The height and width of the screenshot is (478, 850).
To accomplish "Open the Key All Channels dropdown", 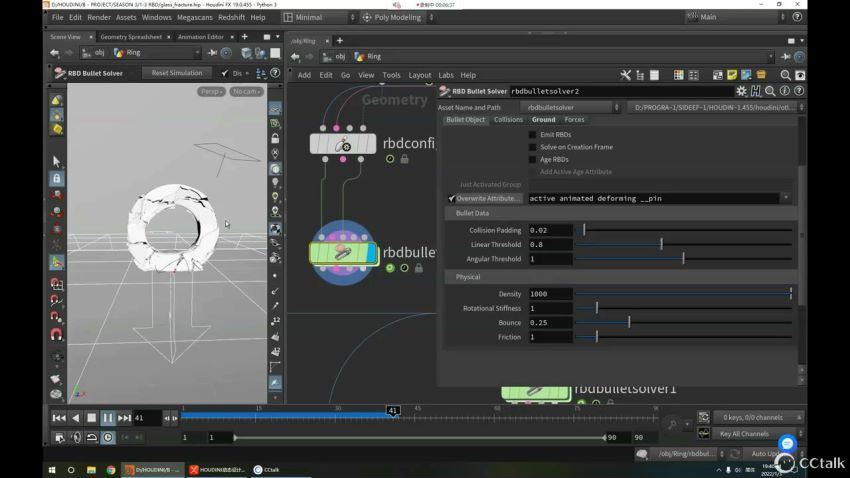I will click(758, 434).
